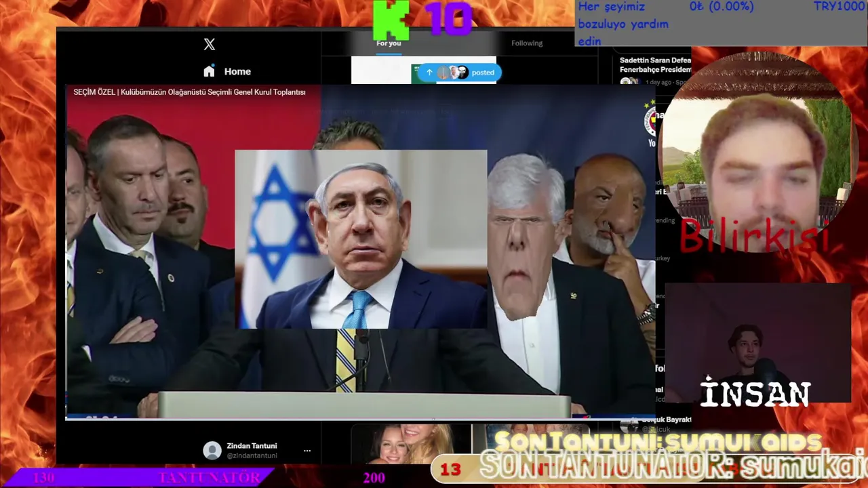Screen dimensions: 868x488
Task: Click the trend's avatar group icon
Action: click(629, 82)
